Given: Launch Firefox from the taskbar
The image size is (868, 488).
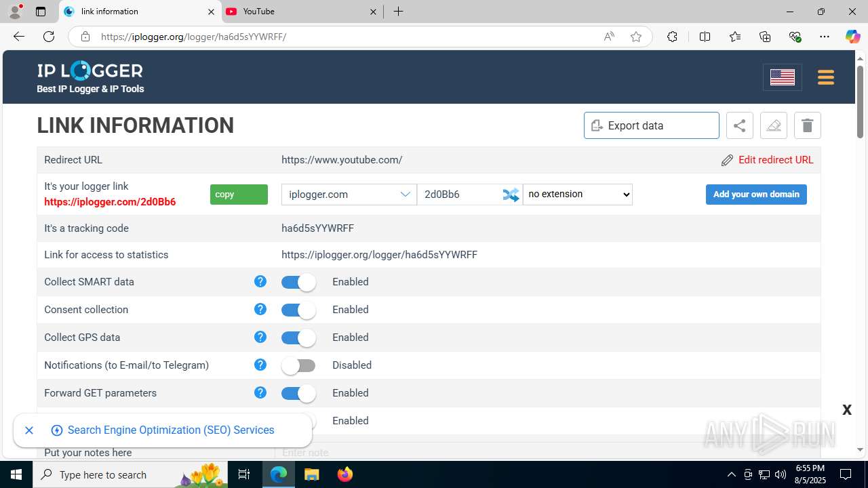Looking at the screenshot, I should tap(345, 474).
